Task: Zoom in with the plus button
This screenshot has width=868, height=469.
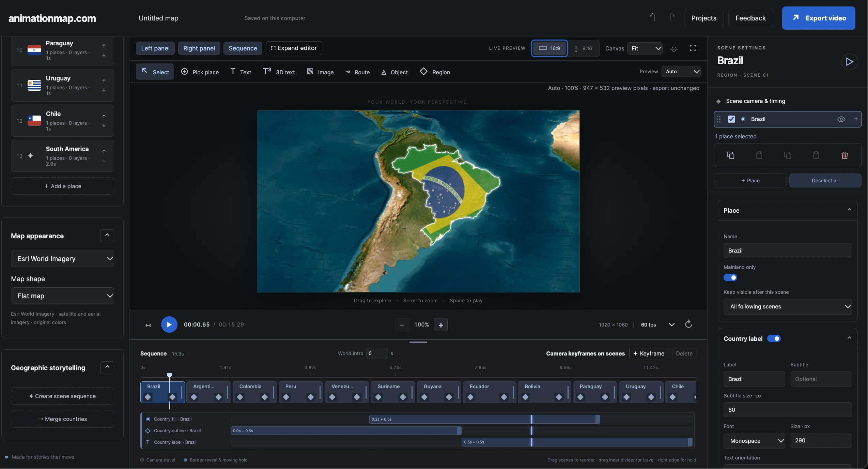Action: click(x=441, y=325)
